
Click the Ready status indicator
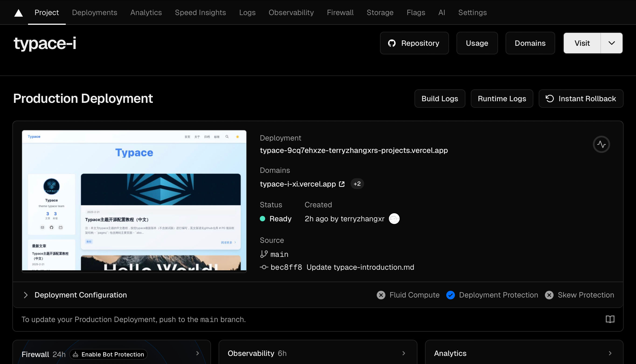click(x=276, y=219)
